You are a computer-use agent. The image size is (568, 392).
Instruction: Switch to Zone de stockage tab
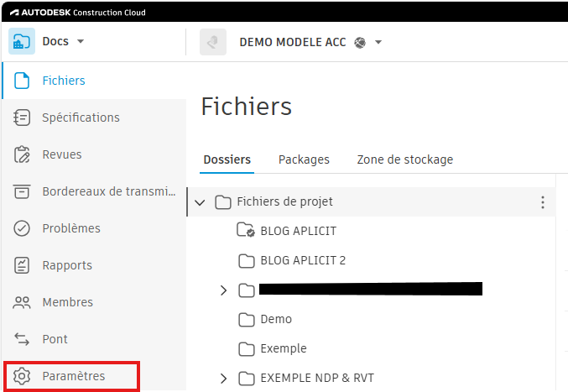click(404, 159)
